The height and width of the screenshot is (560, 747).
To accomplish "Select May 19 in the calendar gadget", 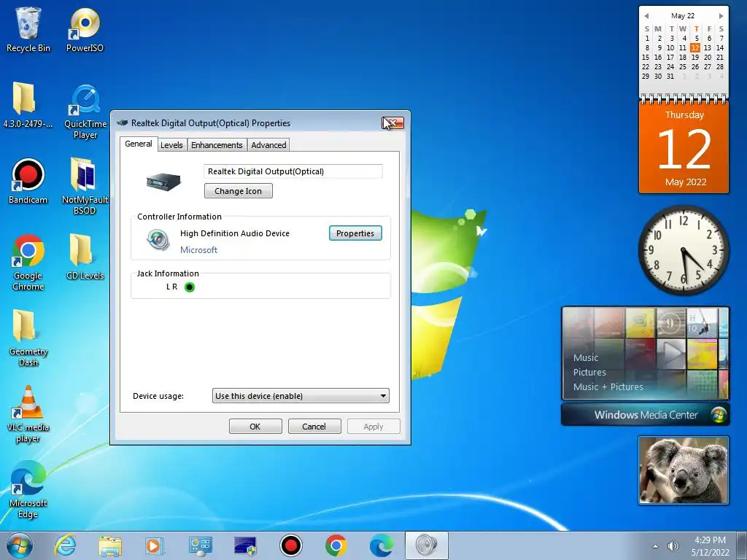I will [x=695, y=57].
